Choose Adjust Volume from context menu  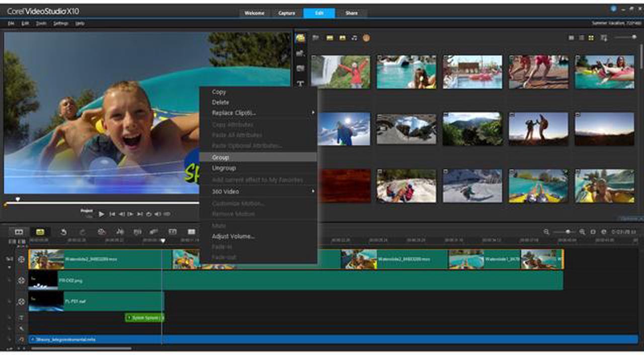258,236
